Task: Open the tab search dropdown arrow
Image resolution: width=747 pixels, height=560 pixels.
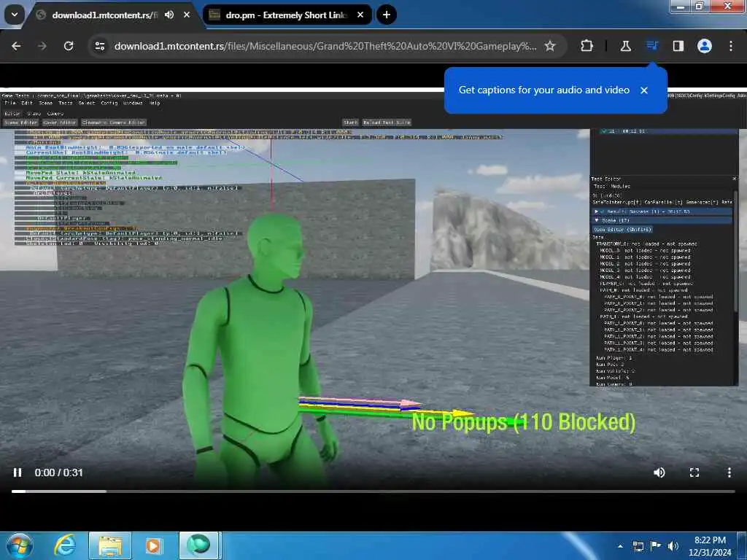Action: [15, 15]
